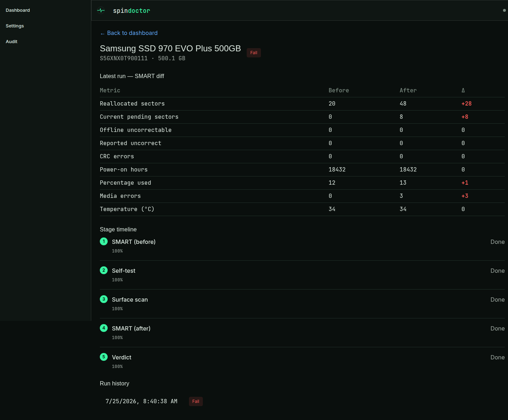Click the SMART (before) stage title
Viewport: 508px width, 420px height.
click(134, 242)
